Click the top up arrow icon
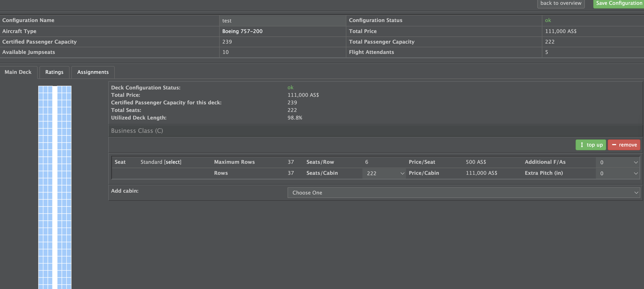Screen dimensions: 644x289 (x=582, y=145)
